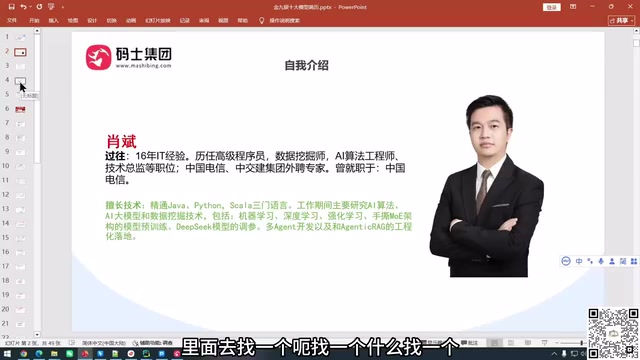Switch to the 切换 (Transitions) ribbon tab
The width and height of the screenshot is (640, 360).
coord(111,20)
